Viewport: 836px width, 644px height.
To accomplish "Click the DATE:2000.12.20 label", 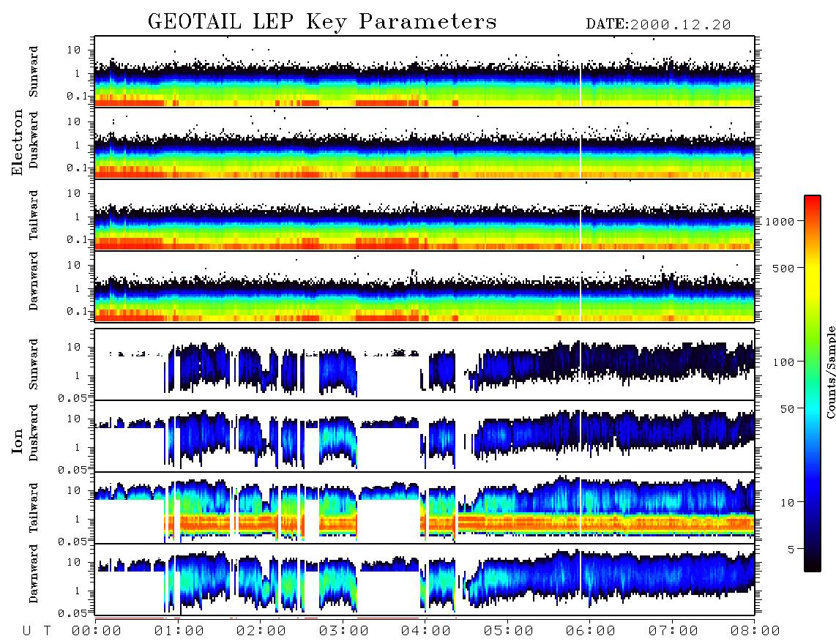I will 658,25.
